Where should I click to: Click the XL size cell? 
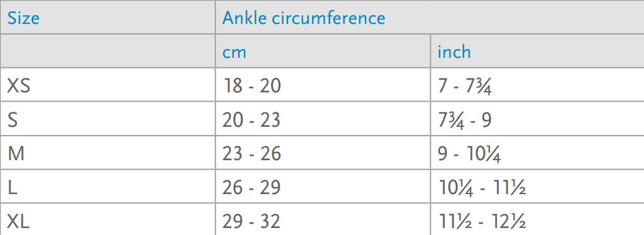pos(108,219)
